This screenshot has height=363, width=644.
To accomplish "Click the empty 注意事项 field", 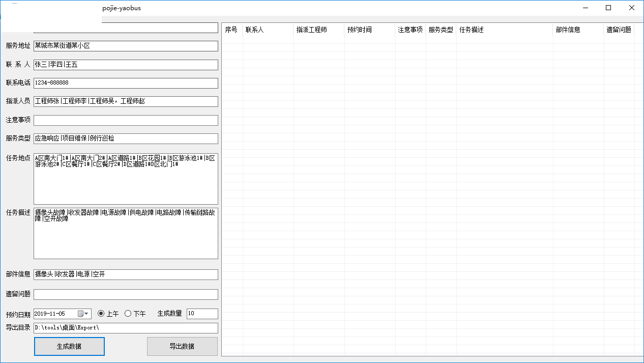I will click(x=126, y=120).
